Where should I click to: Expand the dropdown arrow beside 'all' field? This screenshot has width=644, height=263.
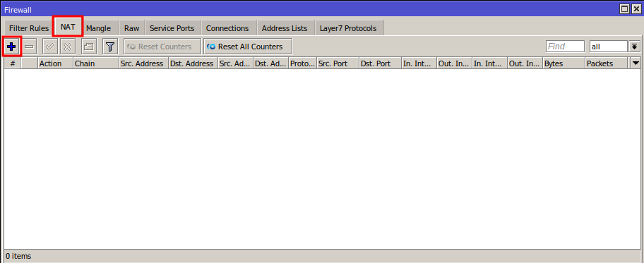pos(635,47)
